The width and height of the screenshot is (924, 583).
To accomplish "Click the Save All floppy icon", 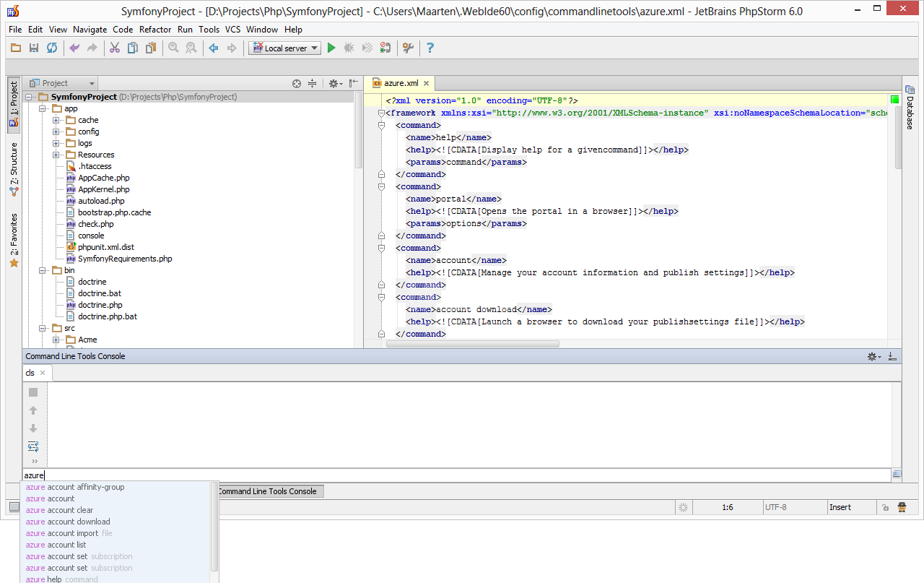I will (x=34, y=48).
